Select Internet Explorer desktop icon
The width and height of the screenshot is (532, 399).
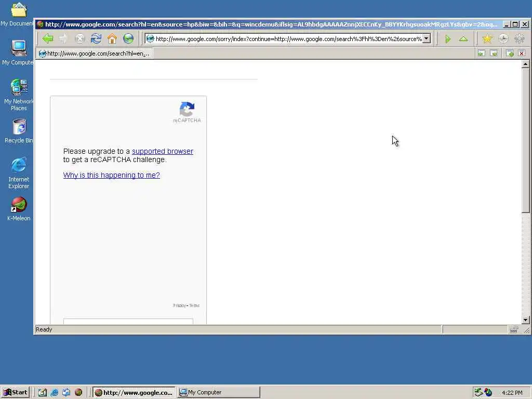19,173
